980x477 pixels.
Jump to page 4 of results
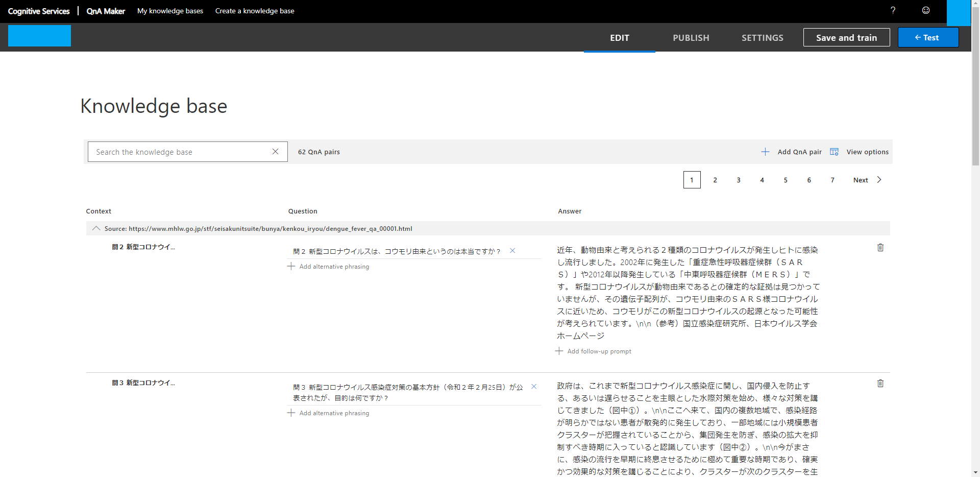click(762, 180)
